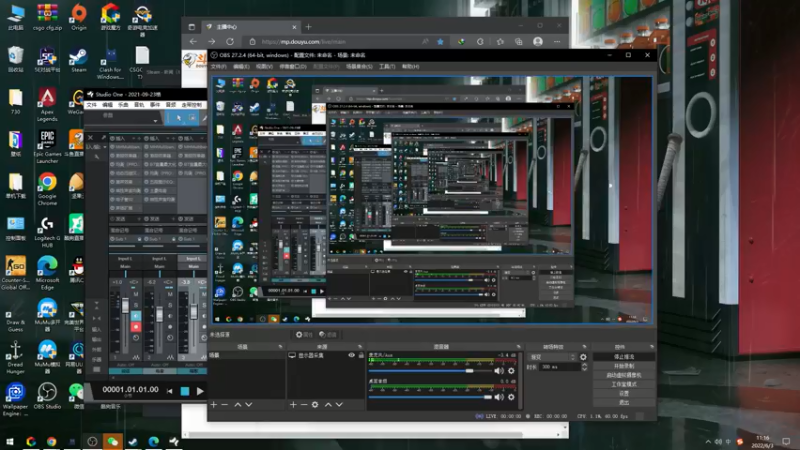
Task: Click the Windows Start button
Action: [x=10, y=441]
